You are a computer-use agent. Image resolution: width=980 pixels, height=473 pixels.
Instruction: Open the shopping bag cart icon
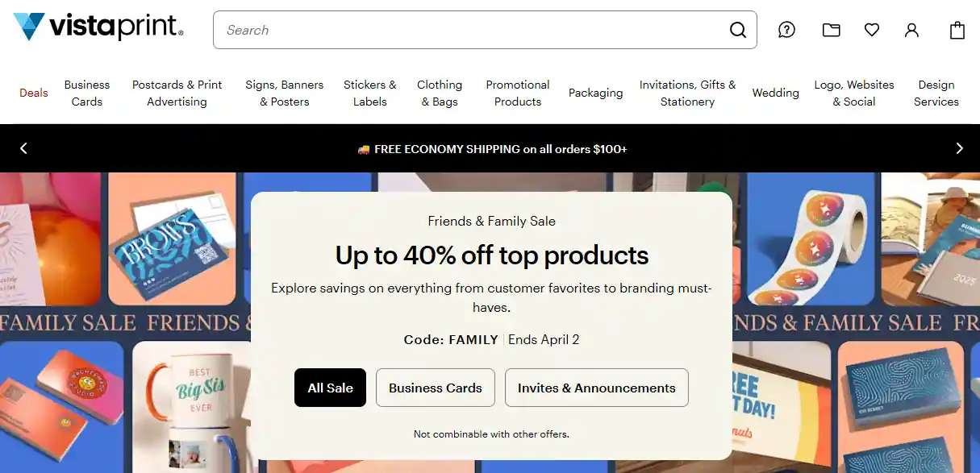click(x=957, y=30)
